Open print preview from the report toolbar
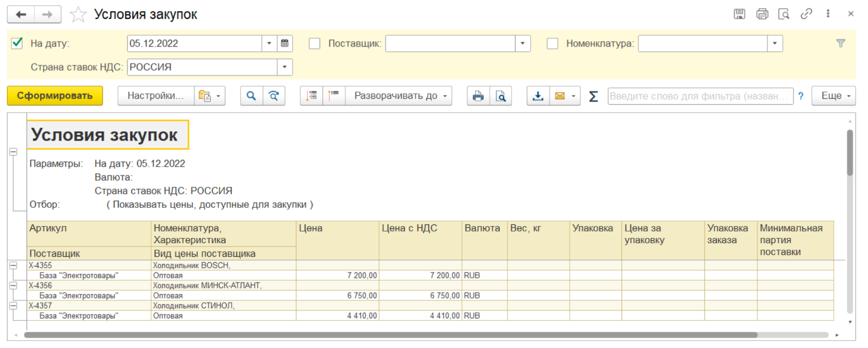This screenshot has width=868, height=348. click(500, 96)
